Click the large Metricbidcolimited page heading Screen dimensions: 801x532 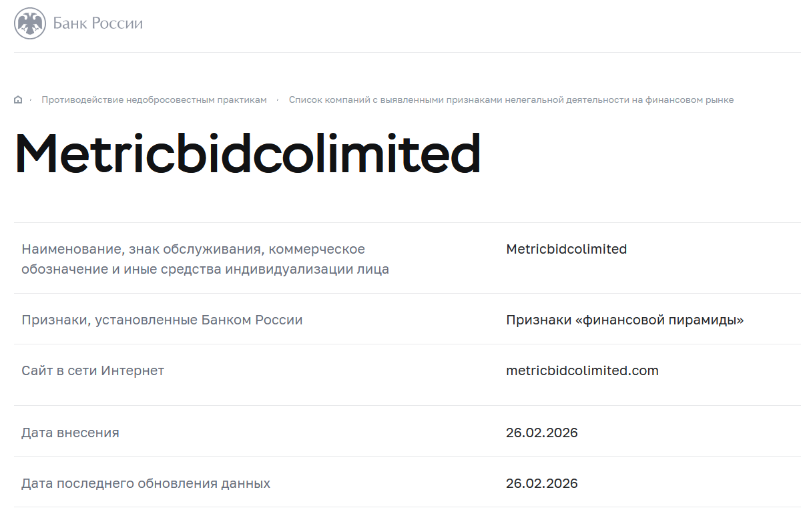tap(248, 155)
